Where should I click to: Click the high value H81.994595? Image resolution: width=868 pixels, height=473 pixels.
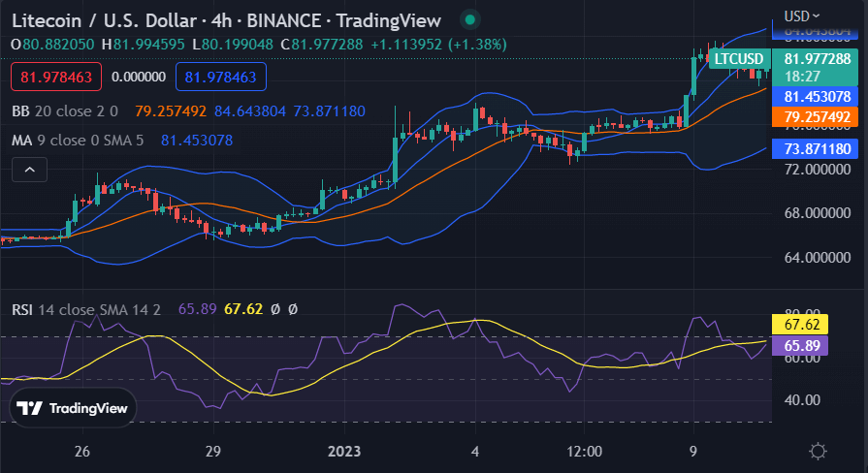144,45
